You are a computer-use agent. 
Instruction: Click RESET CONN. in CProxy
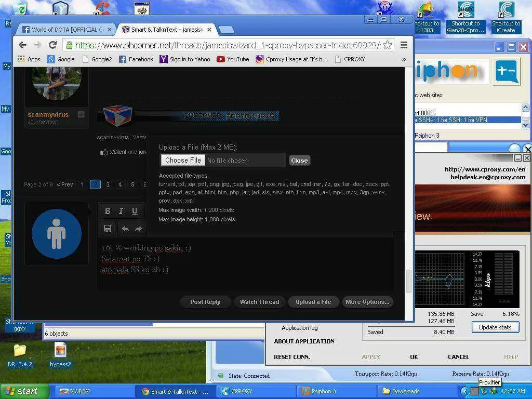[292, 357]
